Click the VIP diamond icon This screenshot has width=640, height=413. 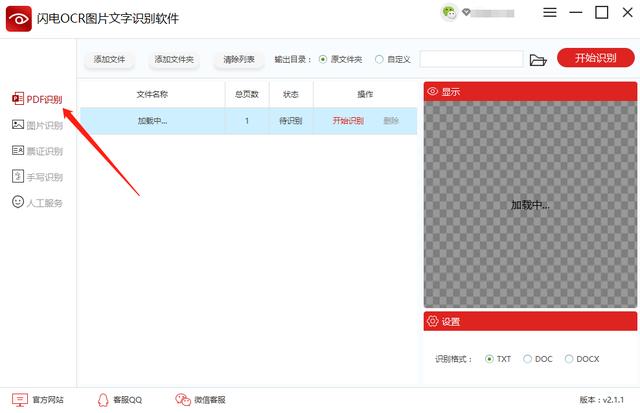[x=466, y=12]
